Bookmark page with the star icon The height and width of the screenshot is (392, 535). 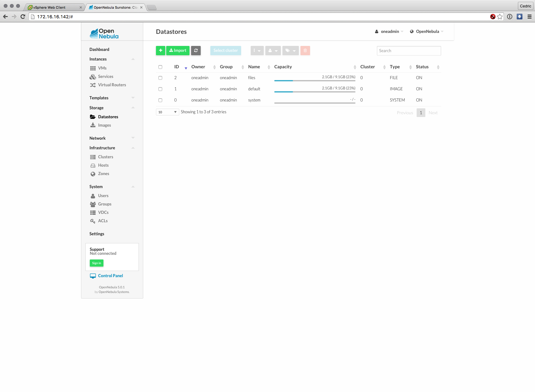coord(500,17)
